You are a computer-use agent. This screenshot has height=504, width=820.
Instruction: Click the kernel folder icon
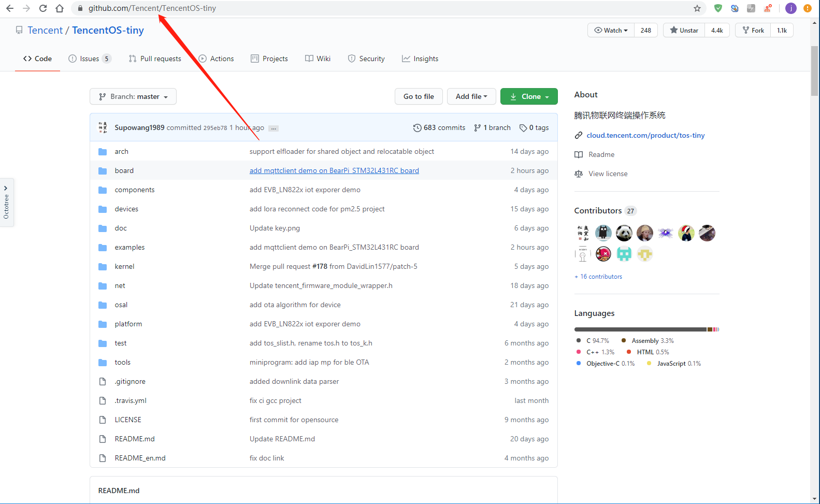pos(103,267)
